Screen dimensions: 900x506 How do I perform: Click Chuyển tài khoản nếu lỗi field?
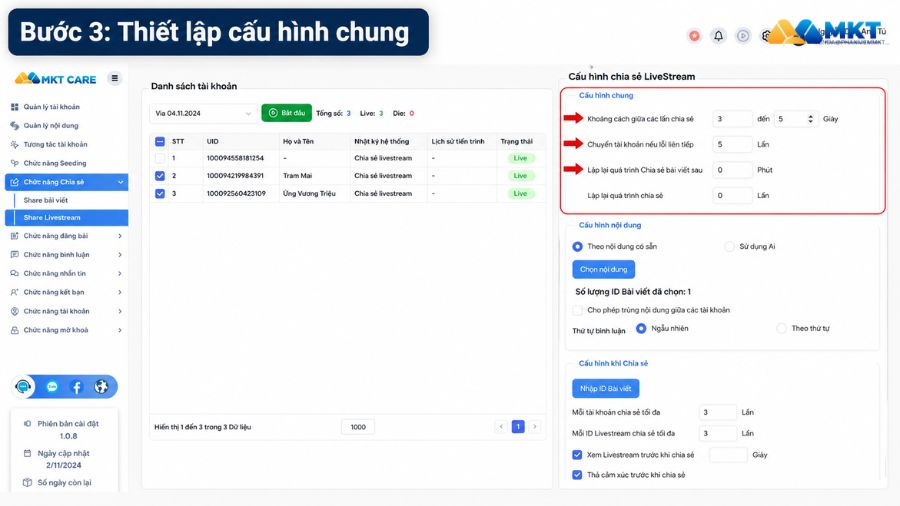732,145
